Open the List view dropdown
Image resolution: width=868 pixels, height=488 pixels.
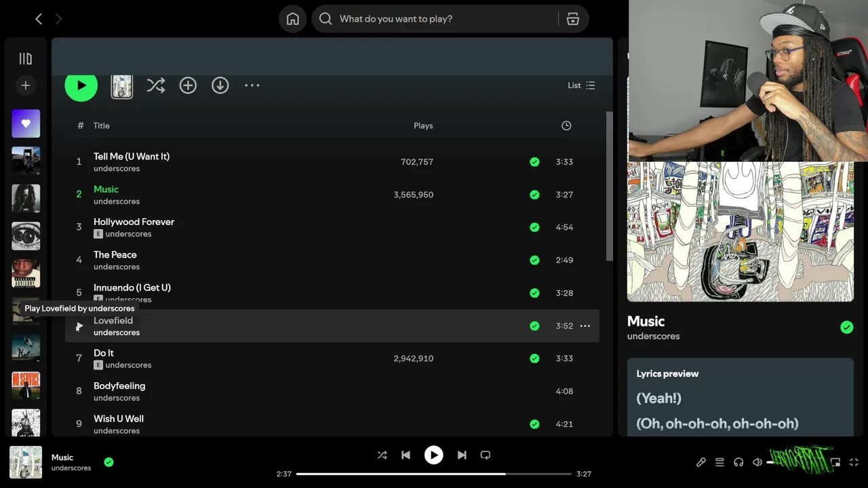click(x=581, y=85)
